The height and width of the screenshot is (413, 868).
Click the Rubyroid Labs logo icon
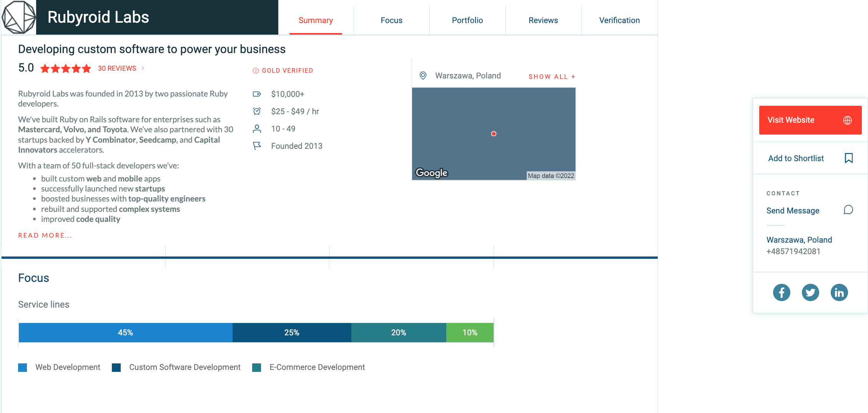[x=18, y=17]
